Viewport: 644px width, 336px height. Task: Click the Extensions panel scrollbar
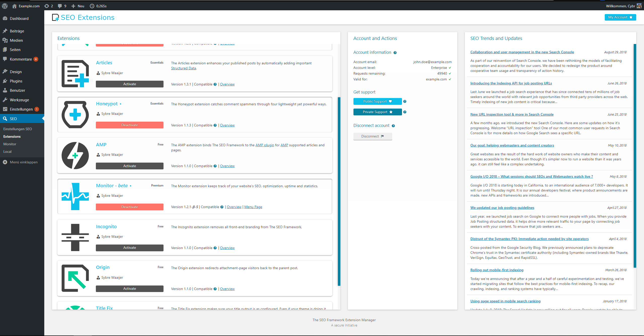point(339,191)
